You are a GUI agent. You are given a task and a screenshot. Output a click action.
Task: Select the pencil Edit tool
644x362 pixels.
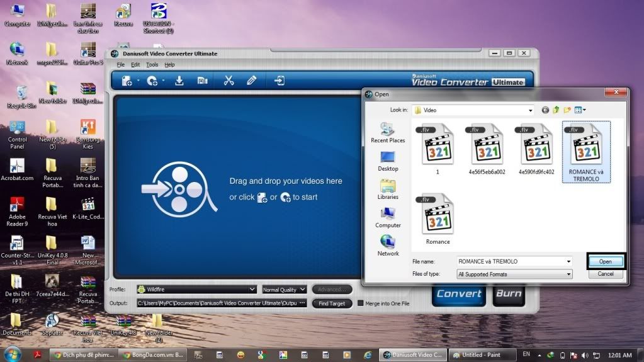pyautogui.click(x=251, y=81)
